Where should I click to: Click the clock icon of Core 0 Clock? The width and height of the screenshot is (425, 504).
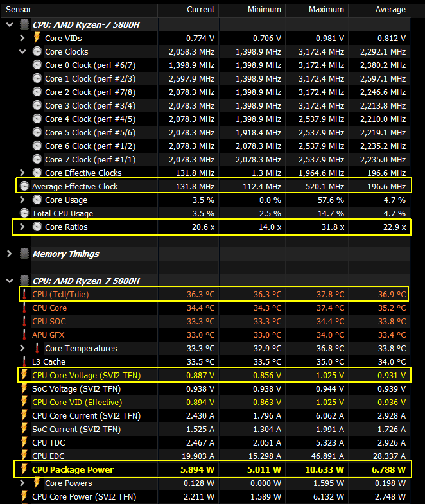pos(37,65)
